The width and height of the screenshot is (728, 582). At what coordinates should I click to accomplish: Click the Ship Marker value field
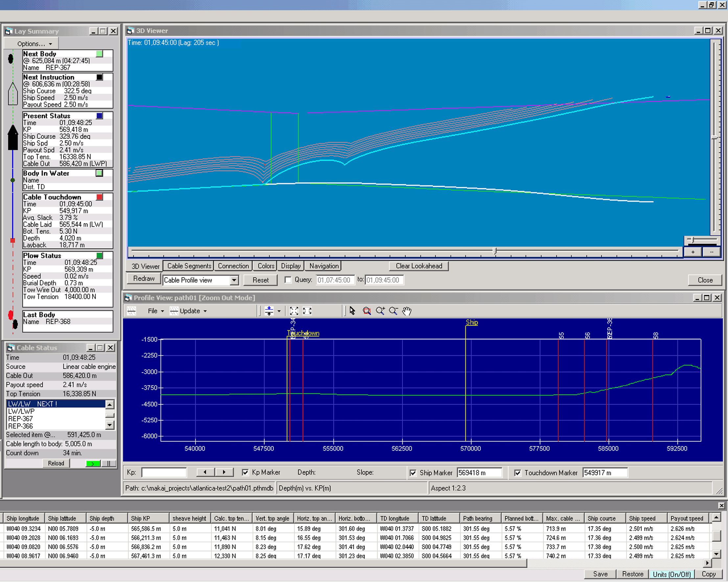[x=479, y=473]
